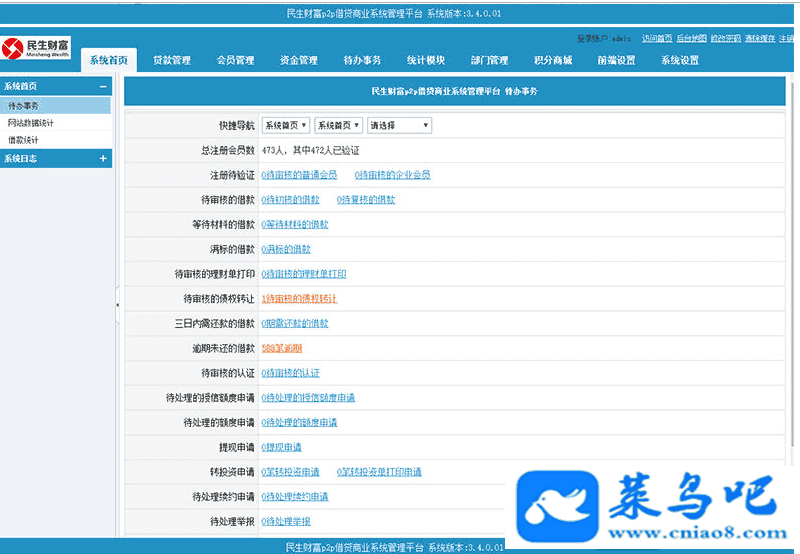Screen dimensions: 800x554
Task: Open the 请选择 dropdown
Action: click(x=399, y=126)
